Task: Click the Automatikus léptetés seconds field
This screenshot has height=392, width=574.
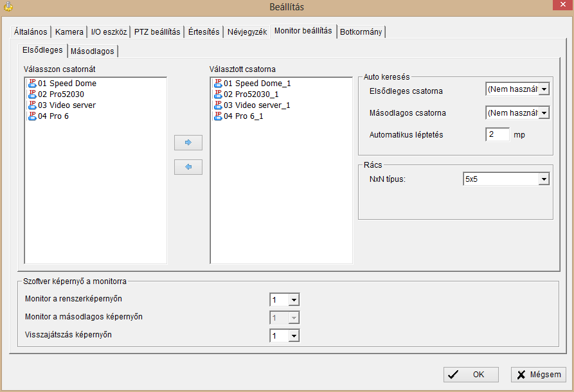Action: (x=497, y=135)
